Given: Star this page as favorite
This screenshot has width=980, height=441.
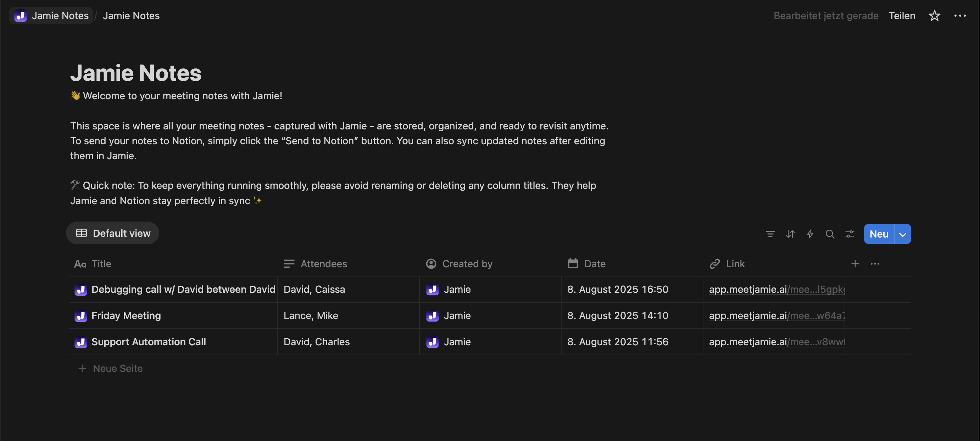Looking at the screenshot, I should (x=934, y=16).
